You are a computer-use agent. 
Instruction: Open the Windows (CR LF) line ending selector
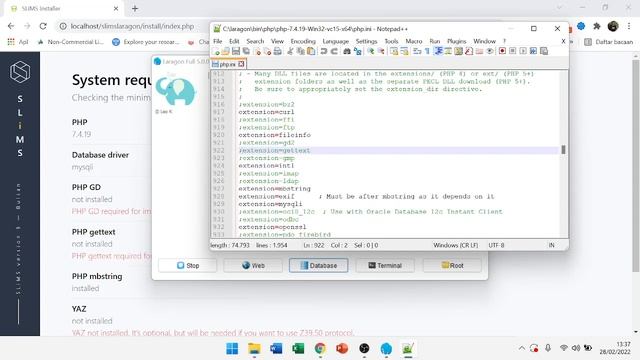(x=456, y=245)
